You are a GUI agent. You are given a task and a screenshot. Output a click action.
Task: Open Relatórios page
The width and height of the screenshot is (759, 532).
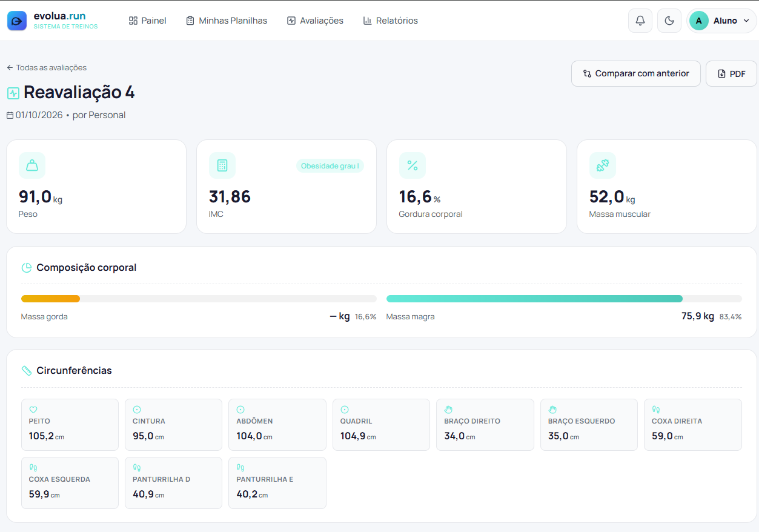391,21
